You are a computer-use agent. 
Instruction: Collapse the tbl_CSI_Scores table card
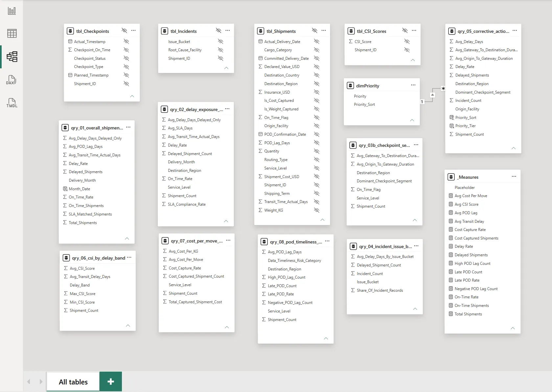(413, 60)
